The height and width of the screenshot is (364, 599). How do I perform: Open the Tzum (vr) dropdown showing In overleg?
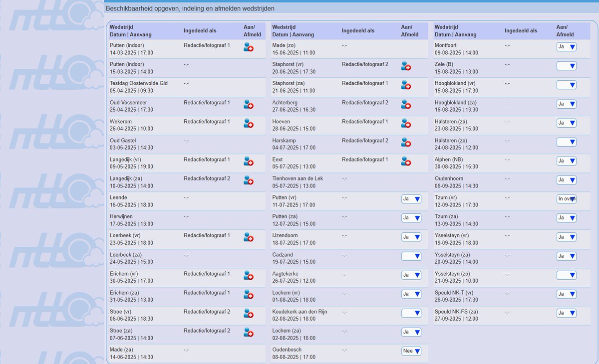click(567, 199)
